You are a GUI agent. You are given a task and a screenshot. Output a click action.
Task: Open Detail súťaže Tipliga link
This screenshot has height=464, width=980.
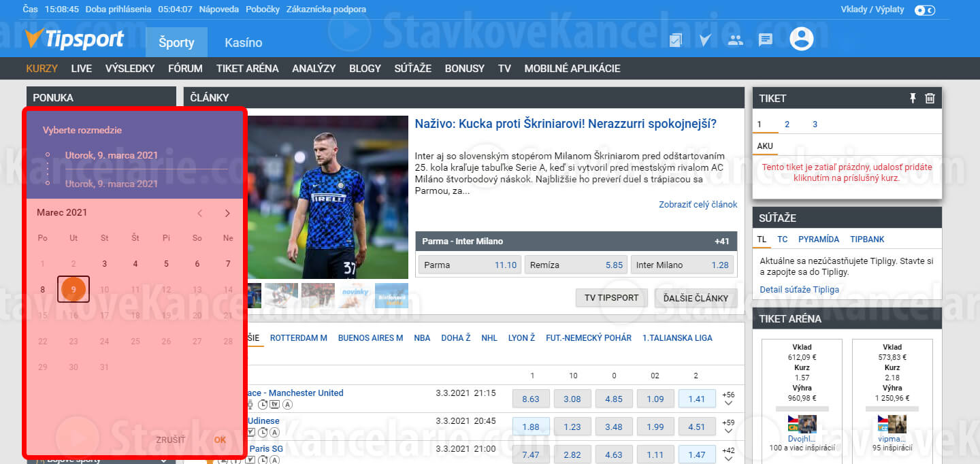click(x=800, y=290)
